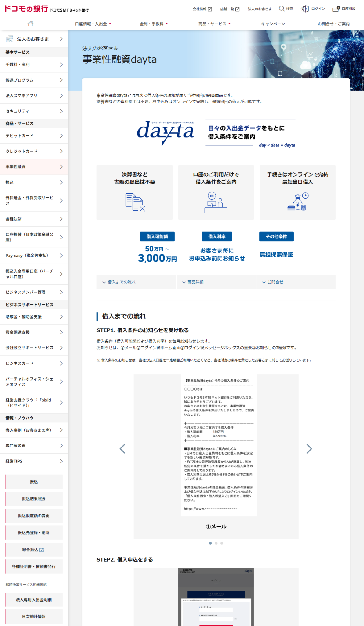Open 法人スマホアプリ sidebar item
This screenshot has width=364, height=626.
coord(34,96)
